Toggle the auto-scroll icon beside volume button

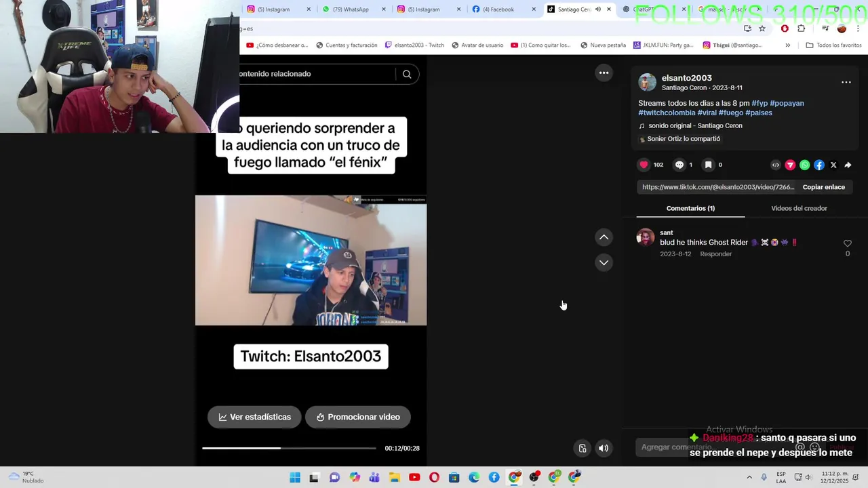click(583, 448)
